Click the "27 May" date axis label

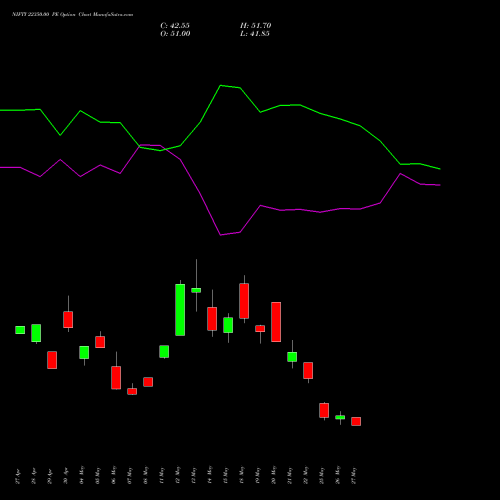point(354,475)
